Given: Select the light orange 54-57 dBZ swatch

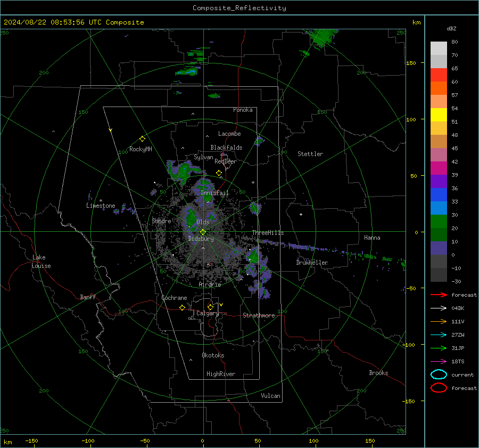Looking at the screenshot, I should click(439, 102).
